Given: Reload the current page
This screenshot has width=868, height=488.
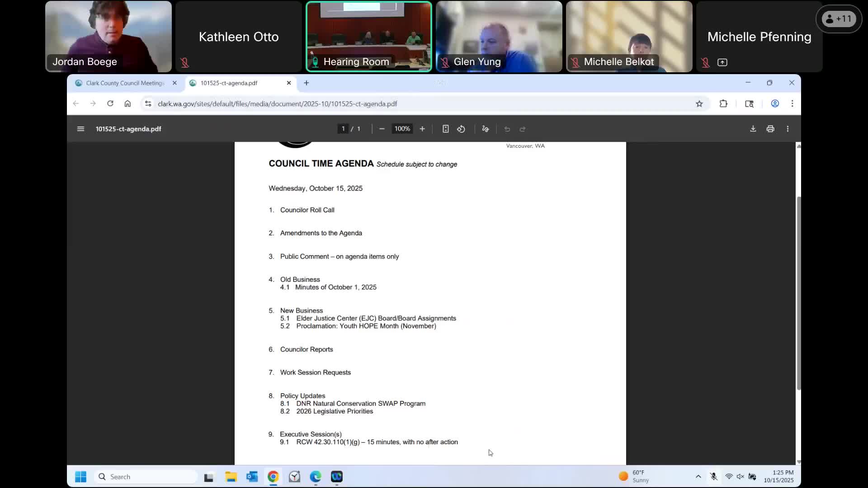Looking at the screenshot, I should coord(110,103).
